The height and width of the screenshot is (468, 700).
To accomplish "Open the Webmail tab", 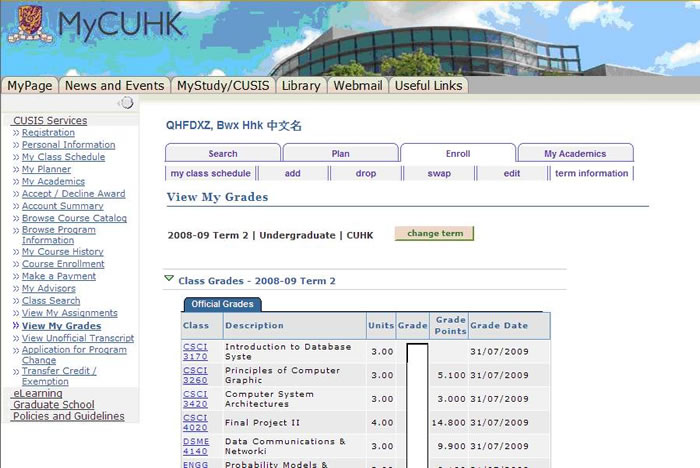I will click(x=358, y=85).
